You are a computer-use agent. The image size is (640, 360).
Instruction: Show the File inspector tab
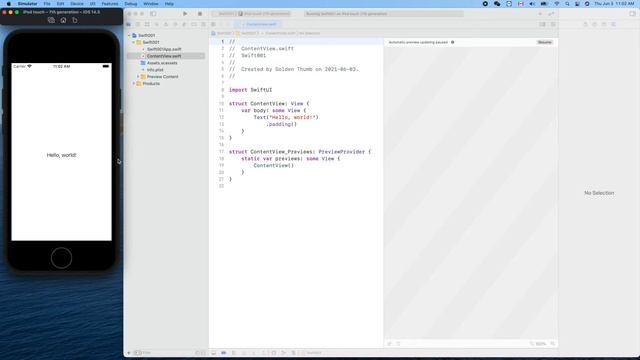click(x=585, y=24)
